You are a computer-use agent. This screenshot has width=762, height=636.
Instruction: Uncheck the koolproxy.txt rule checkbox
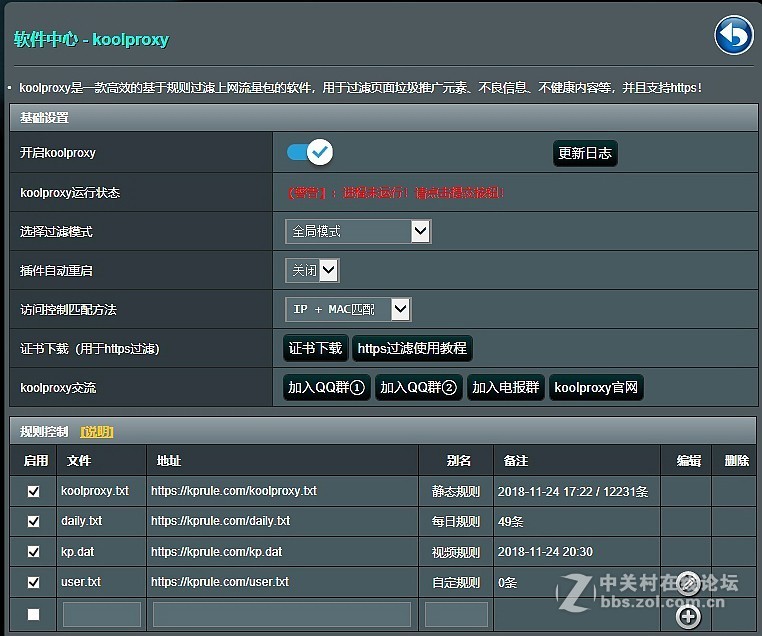click(34, 491)
